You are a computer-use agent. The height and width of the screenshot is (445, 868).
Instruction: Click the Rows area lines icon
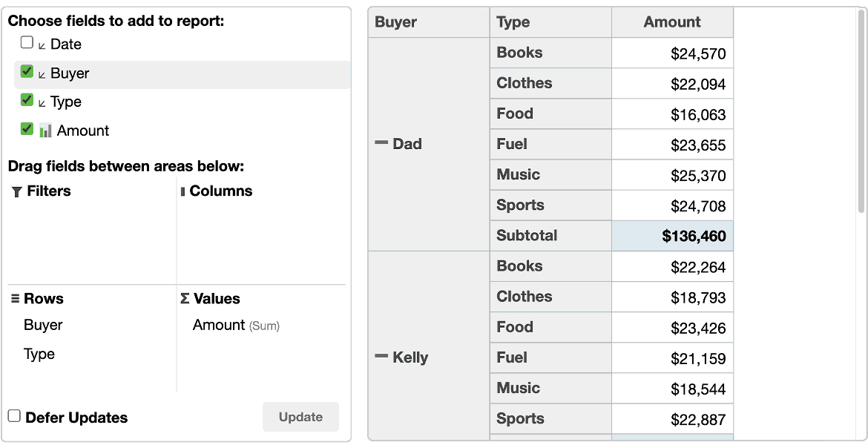(15, 299)
